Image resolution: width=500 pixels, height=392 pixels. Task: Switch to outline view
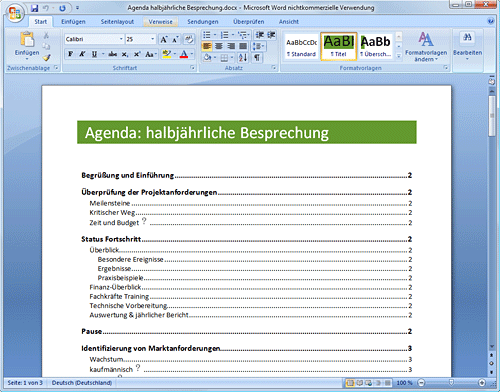tap(378, 383)
